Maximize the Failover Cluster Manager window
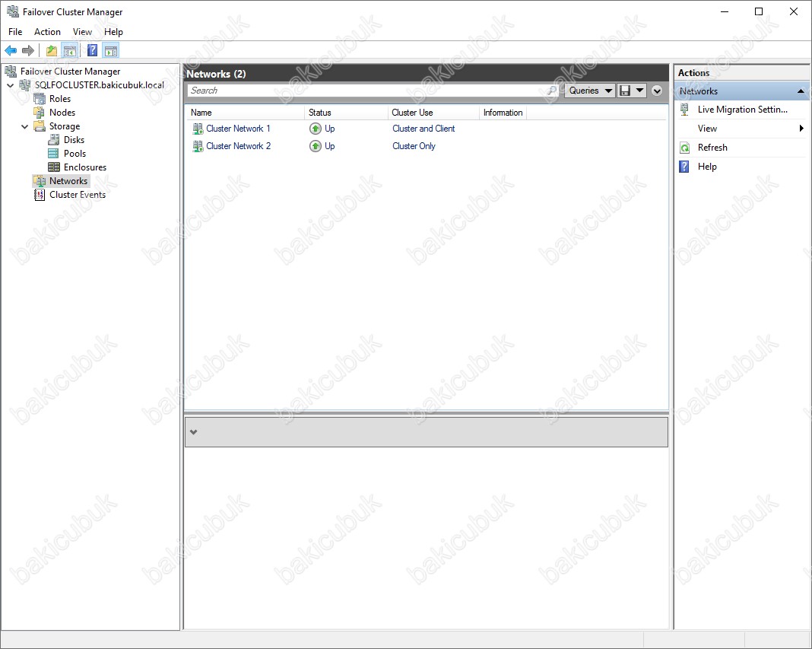 click(x=759, y=11)
